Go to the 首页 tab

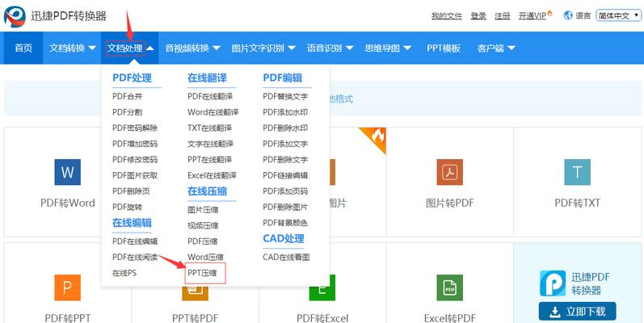point(23,48)
